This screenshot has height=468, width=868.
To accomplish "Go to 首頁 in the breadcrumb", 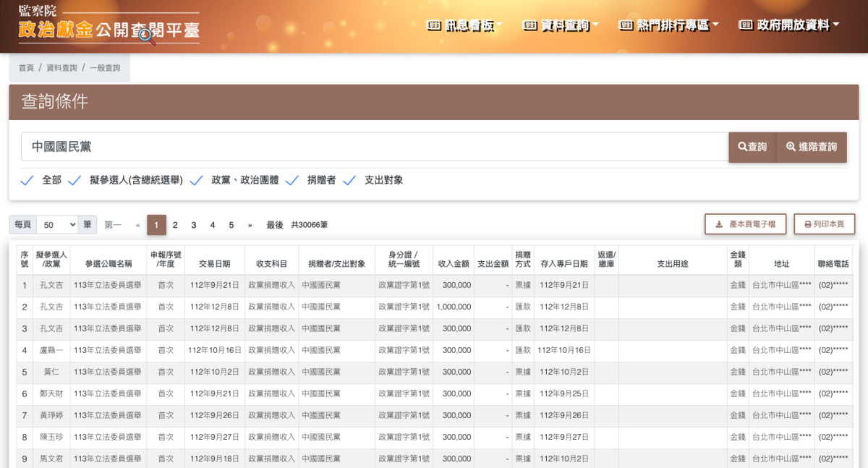I will pyautogui.click(x=26, y=68).
